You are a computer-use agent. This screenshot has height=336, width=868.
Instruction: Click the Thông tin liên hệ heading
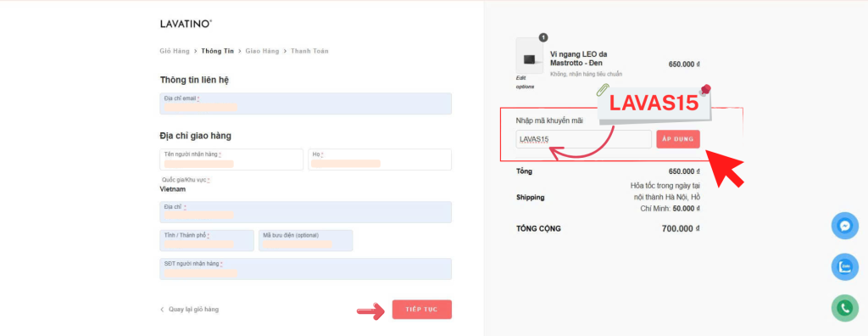(194, 80)
